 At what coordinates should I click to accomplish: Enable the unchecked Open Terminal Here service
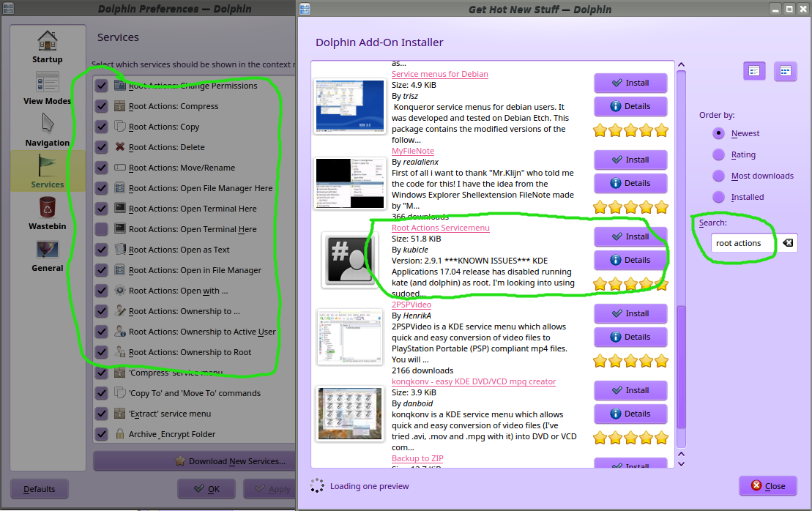[x=101, y=229]
